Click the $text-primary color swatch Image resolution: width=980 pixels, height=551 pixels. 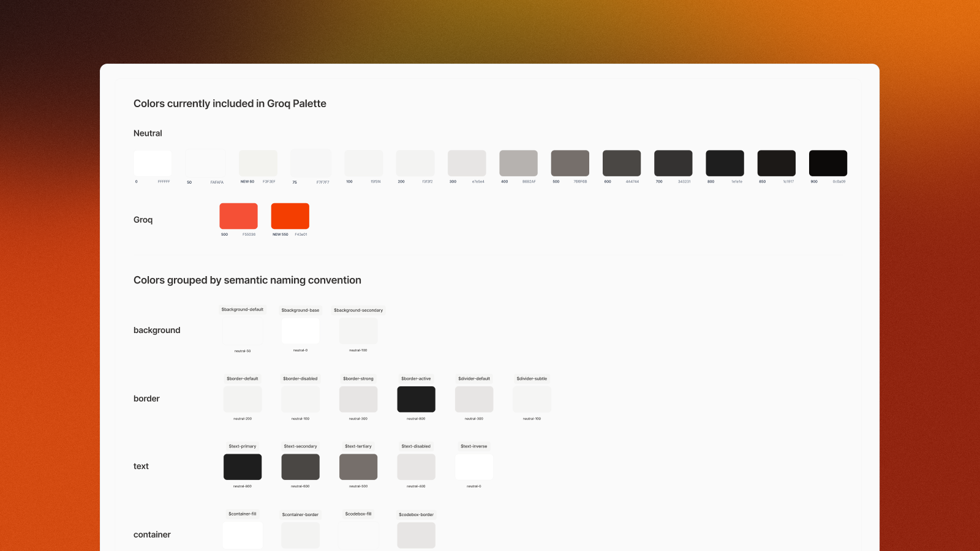tap(243, 467)
